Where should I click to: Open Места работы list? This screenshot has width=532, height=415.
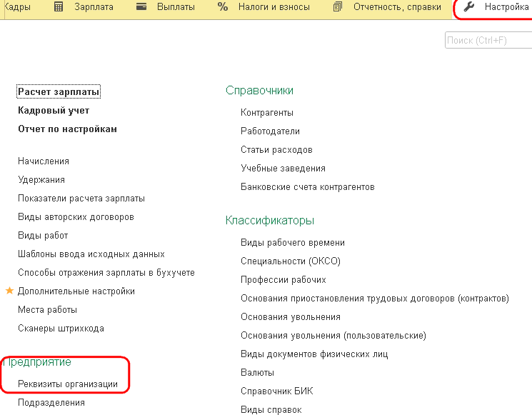pyautogui.click(x=48, y=310)
